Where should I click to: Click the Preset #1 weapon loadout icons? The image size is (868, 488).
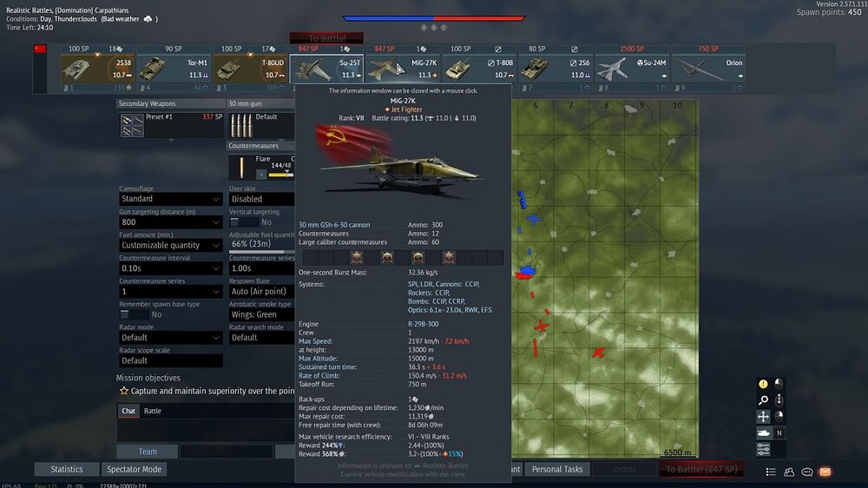pos(132,125)
